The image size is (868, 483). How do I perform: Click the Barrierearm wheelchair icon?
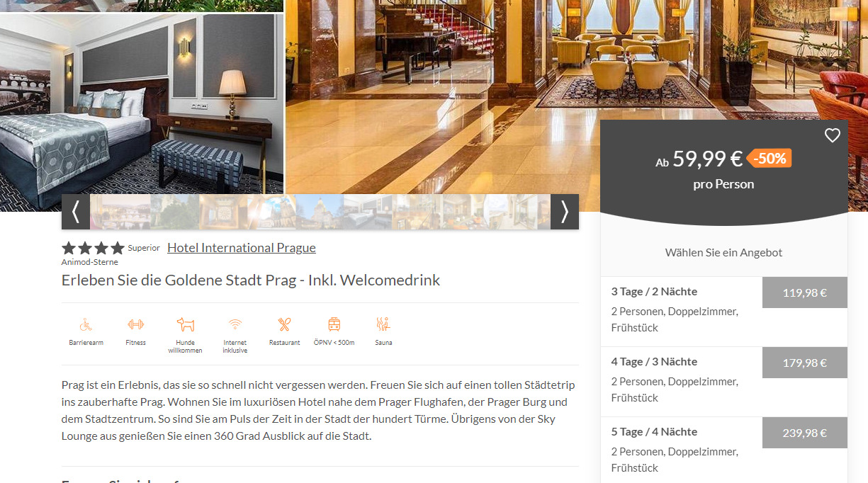pos(86,325)
